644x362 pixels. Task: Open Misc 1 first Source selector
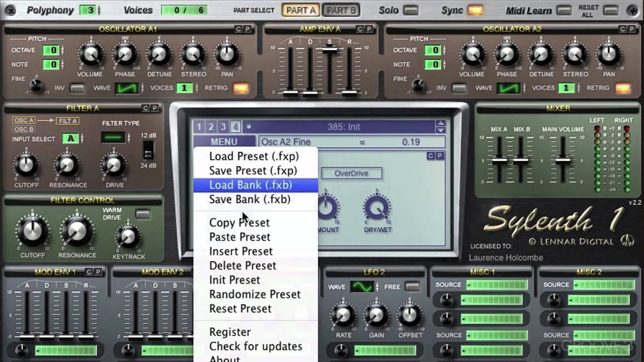click(x=497, y=285)
